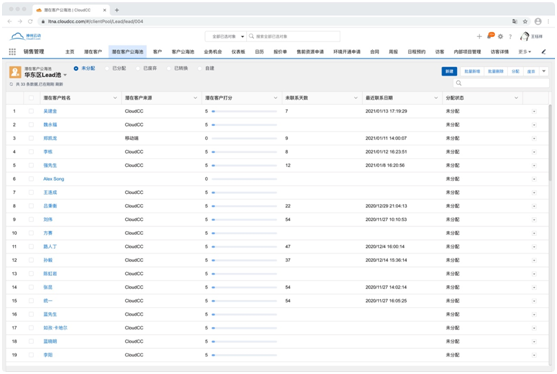This screenshot has width=557, height=374.
Task: Open the 潜在客户姓名 column menu chevron
Action: coord(115,98)
